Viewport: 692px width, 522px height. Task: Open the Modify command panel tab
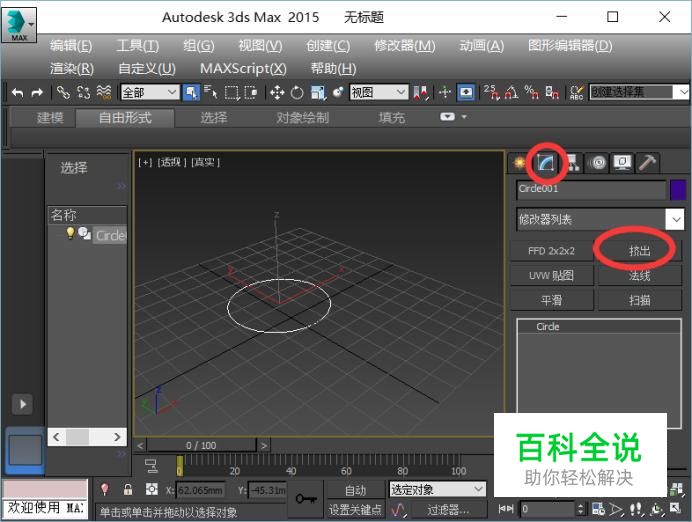[x=546, y=163]
